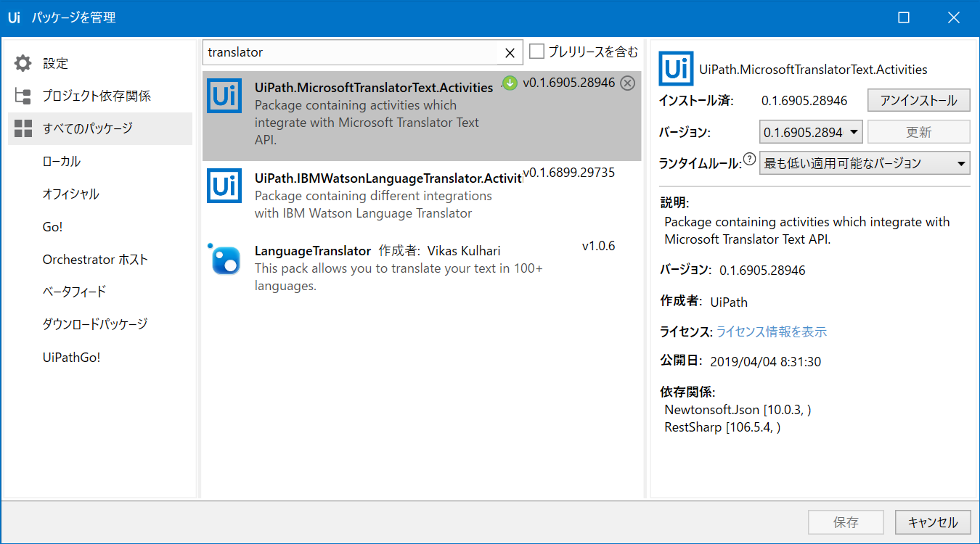Click the author name Vikas Kulhari
Viewport: 980px width, 544px height.
point(464,251)
